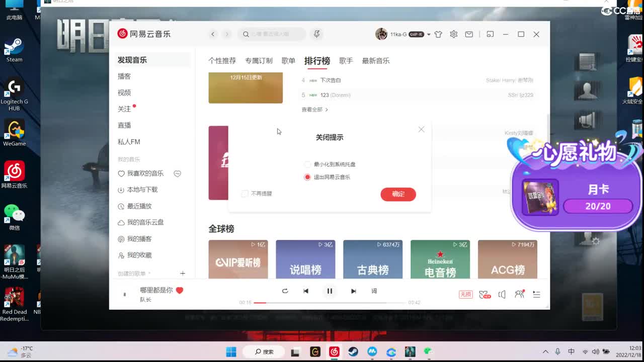Click the 查看全部 link
Viewport: 644px width, 362px height.
point(312,109)
